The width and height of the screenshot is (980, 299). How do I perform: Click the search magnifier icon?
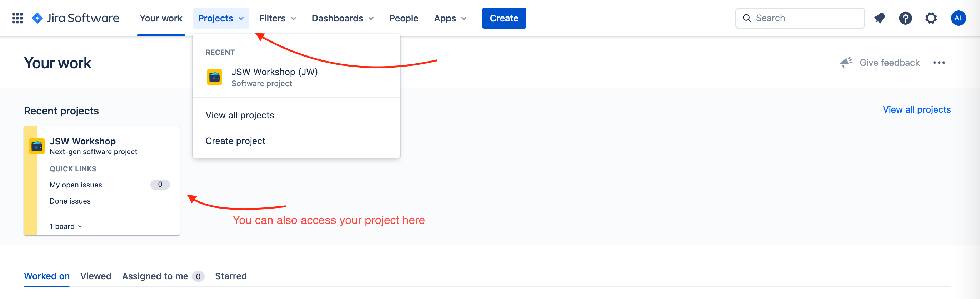coord(747,18)
